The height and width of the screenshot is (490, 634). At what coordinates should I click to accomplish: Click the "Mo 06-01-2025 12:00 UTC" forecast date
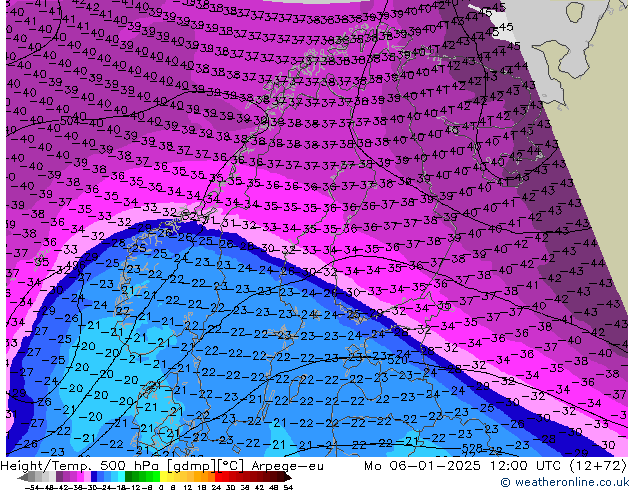tap(464, 466)
